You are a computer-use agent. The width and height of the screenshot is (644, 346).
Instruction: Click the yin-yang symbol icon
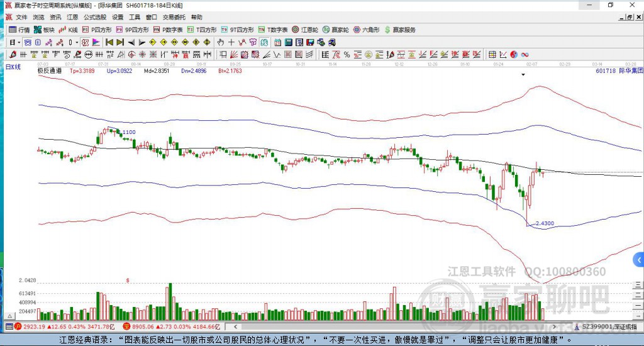point(513,55)
